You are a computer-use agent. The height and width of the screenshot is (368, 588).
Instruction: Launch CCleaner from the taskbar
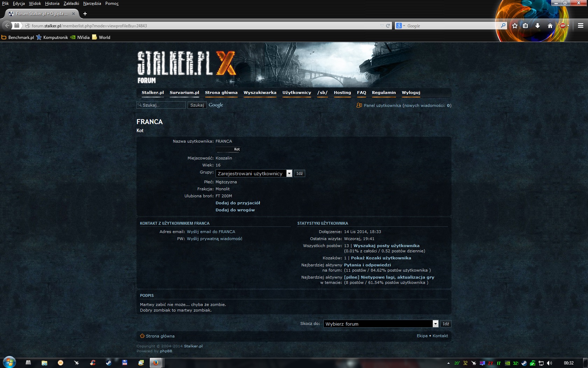coord(93,363)
